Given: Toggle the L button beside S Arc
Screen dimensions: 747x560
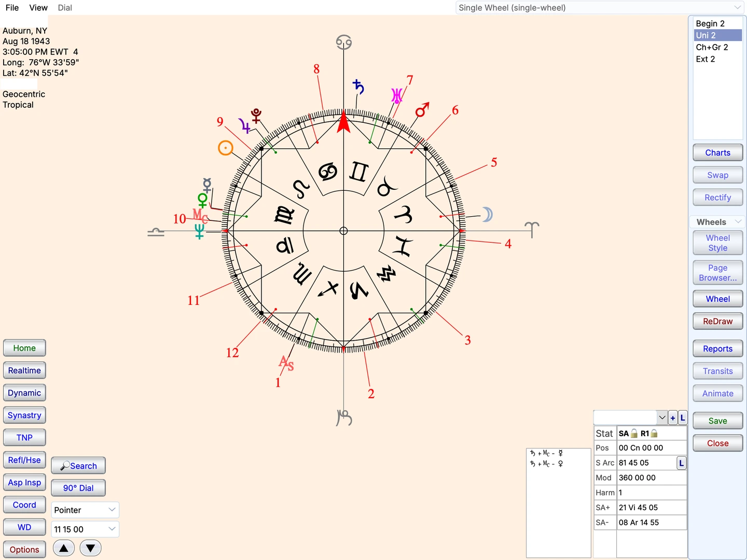Looking at the screenshot, I should (x=682, y=463).
